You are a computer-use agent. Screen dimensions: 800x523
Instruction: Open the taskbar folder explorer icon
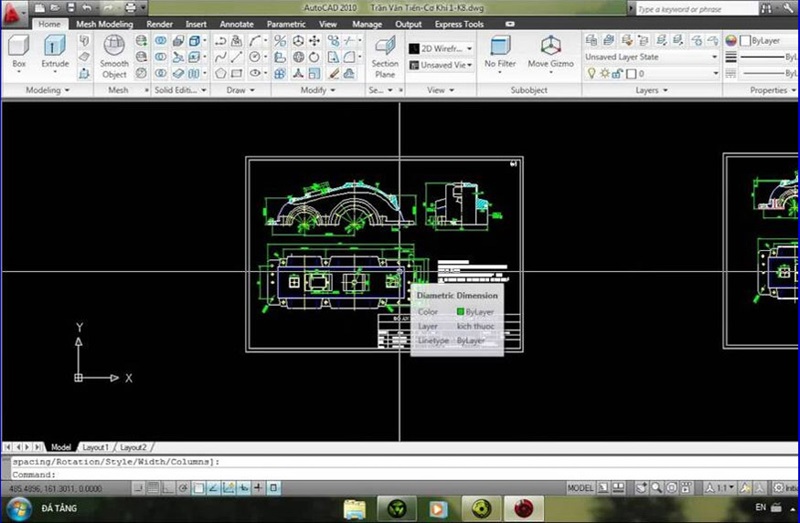(x=355, y=508)
